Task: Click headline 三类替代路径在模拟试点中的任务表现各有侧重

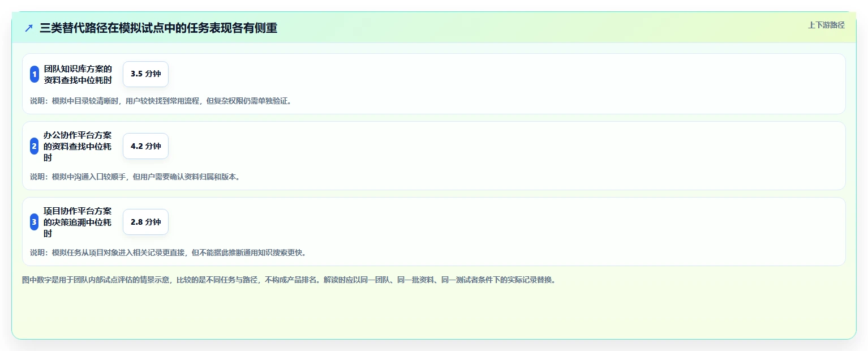Action: point(158,28)
